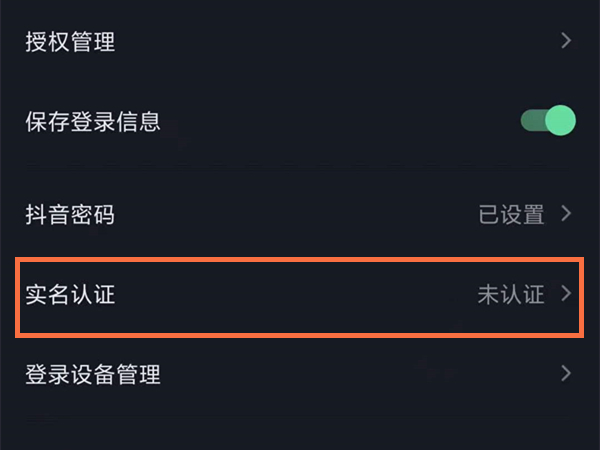Tap the chevron arrow beside 授权管理
Screen dimensions: 600x450
(x=566, y=41)
